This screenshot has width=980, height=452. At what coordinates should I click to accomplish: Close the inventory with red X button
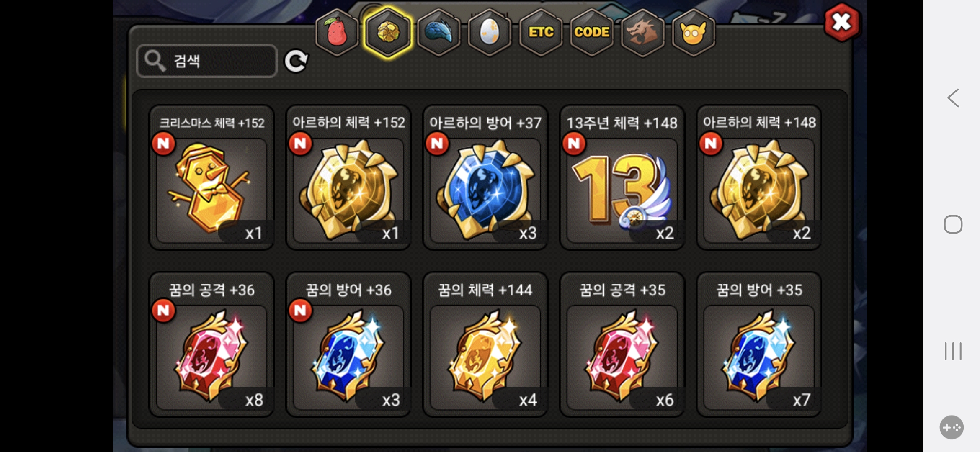click(x=842, y=22)
